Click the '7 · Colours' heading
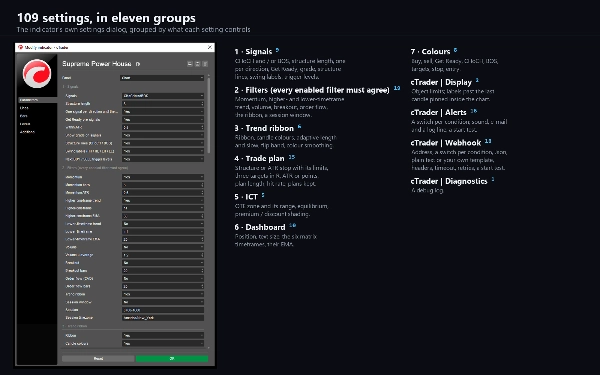 (430, 52)
